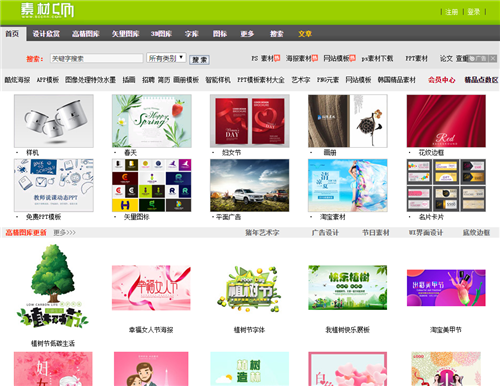Go to the 字库 section
500x386 pixels.
(192, 34)
